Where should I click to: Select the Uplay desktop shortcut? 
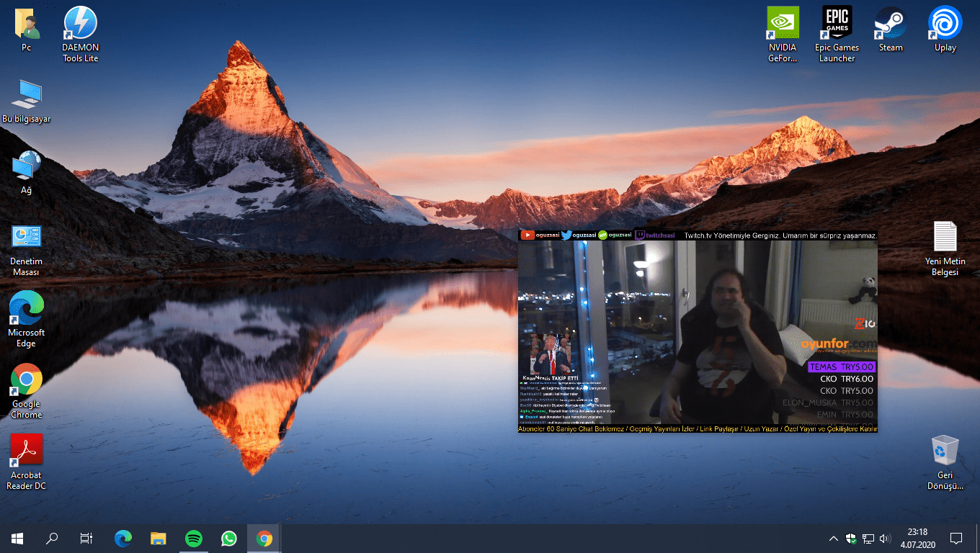[x=945, y=30]
